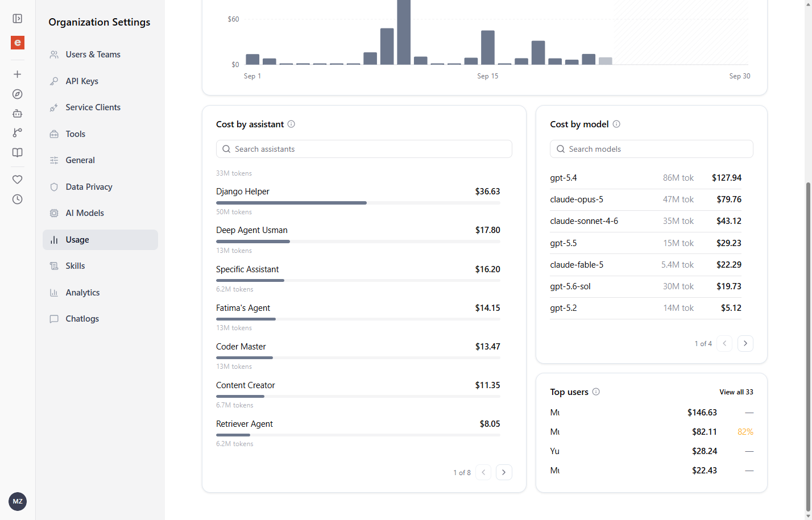Click info icon next to Top users
The height and width of the screenshot is (520, 812).
596,392
